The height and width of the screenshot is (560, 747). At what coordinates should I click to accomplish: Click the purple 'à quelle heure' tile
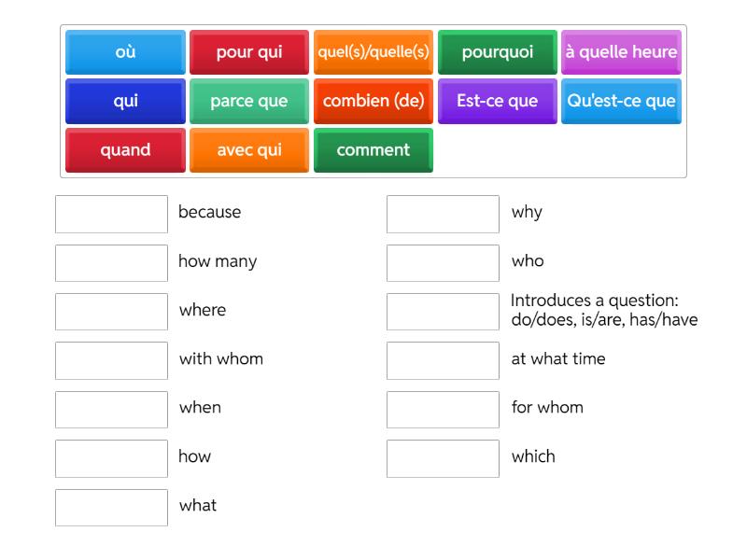tap(621, 52)
